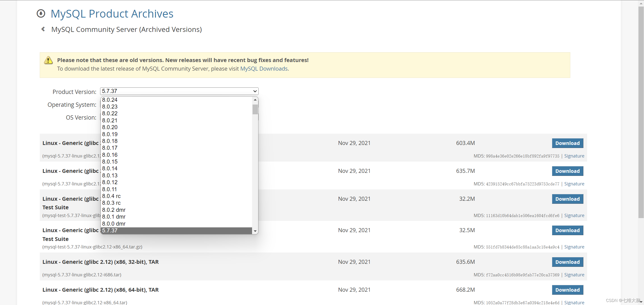644x305 pixels.
Task: Click the MySQL Product Archives heading
Action: (x=112, y=14)
